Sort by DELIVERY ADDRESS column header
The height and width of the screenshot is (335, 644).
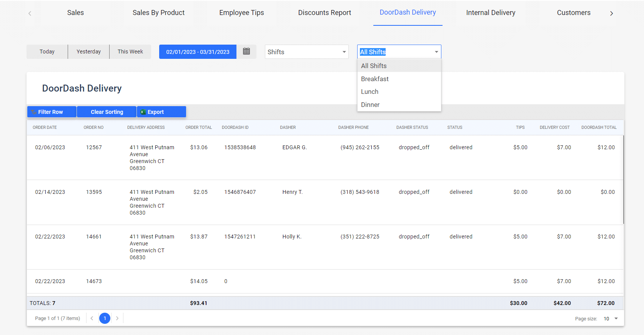(146, 127)
